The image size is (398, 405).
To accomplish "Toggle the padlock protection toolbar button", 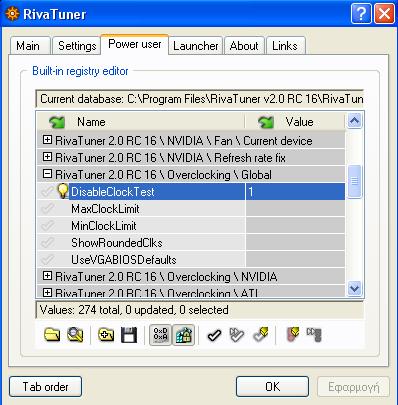I will pyautogui.click(x=183, y=335).
